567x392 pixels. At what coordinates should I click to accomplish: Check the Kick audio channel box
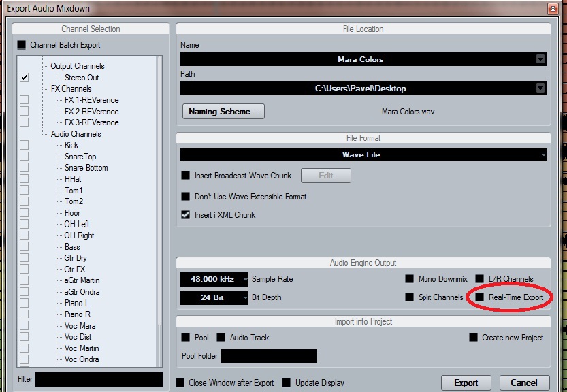tap(25, 145)
